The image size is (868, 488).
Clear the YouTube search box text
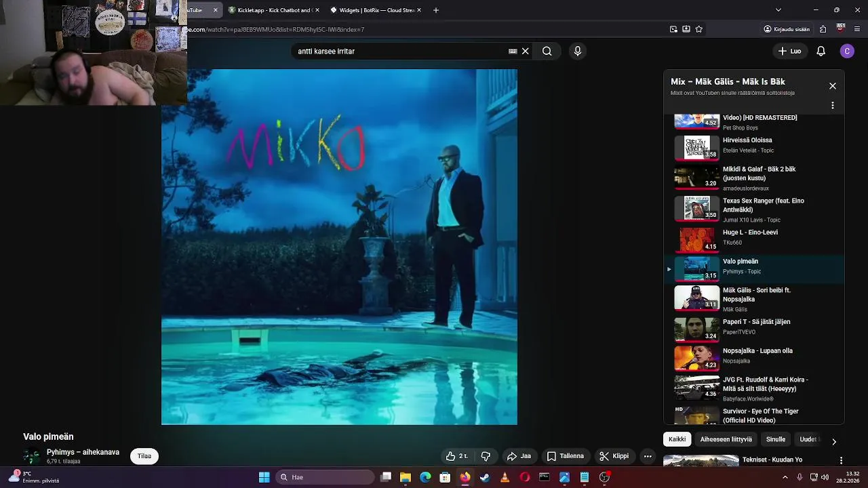[x=525, y=51]
